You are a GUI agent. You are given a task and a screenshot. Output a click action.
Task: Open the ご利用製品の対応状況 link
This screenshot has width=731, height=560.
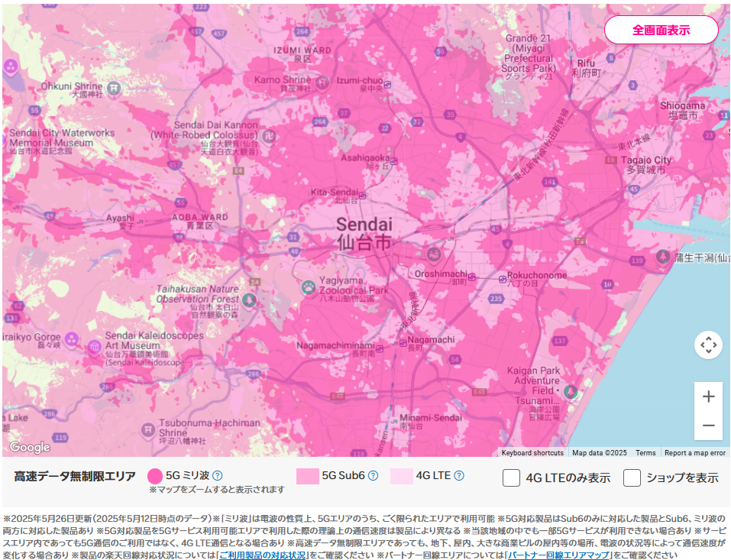tap(263, 555)
